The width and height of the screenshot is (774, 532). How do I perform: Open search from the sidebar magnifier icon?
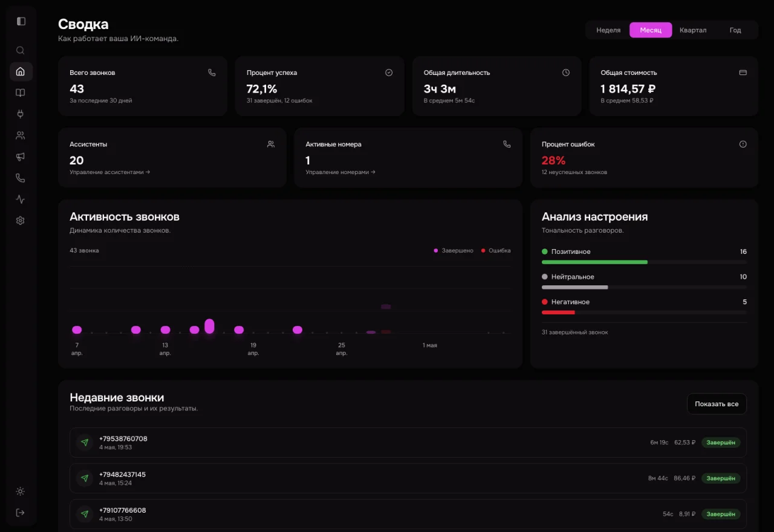tap(21, 50)
